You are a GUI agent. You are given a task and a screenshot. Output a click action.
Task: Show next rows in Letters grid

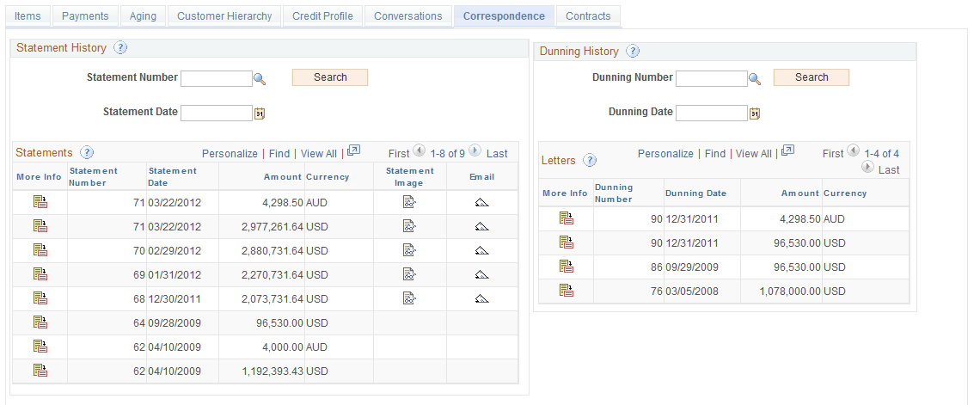867,167
